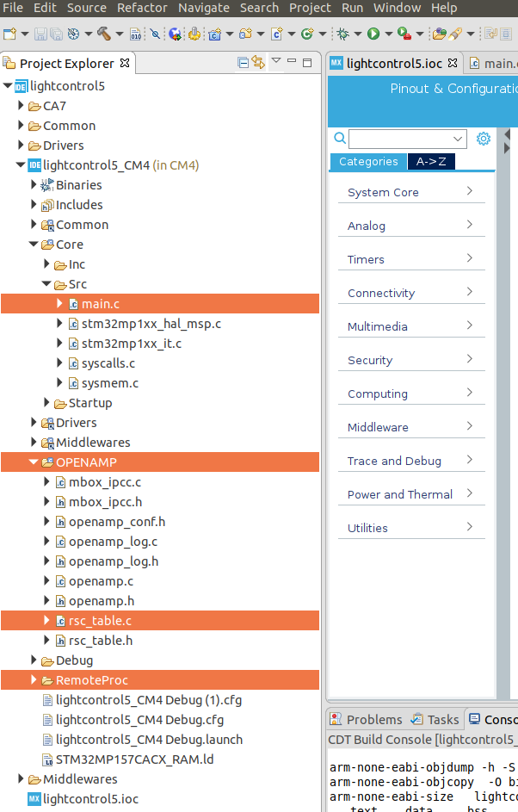Click the Pinout & Configuration header tab
The height and width of the screenshot is (812, 518).
coord(453,89)
